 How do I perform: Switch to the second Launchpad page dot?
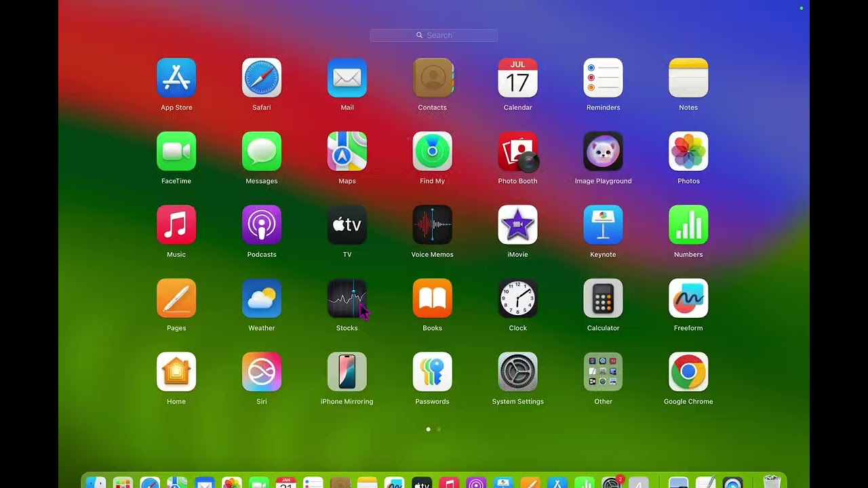tap(439, 429)
